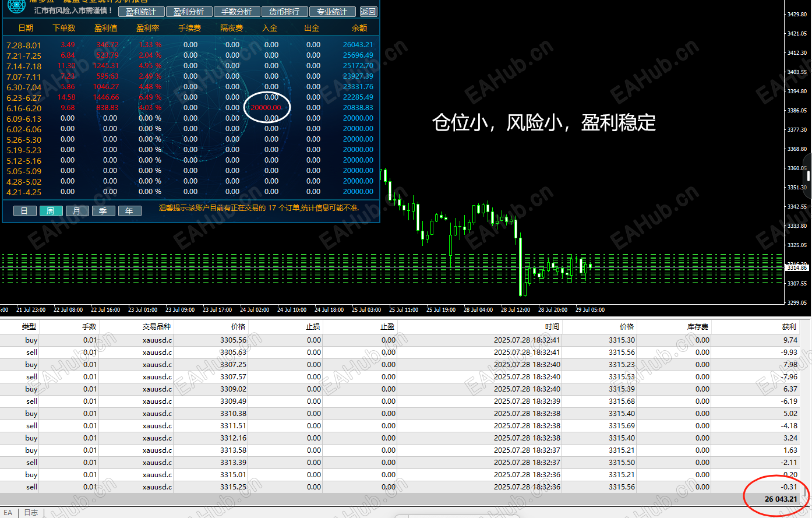Click the 返回 button
Viewport: 812px width, 518px height.
(x=368, y=12)
